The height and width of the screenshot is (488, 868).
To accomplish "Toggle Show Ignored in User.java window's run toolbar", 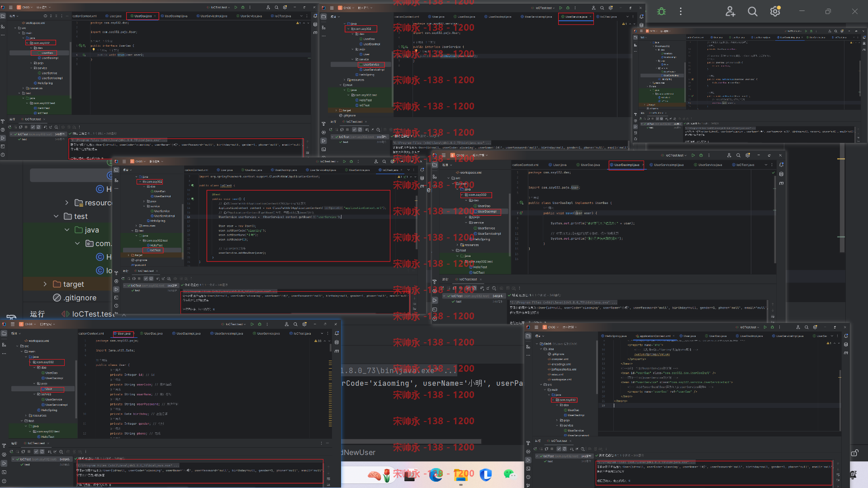I will (x=42, y=451).
